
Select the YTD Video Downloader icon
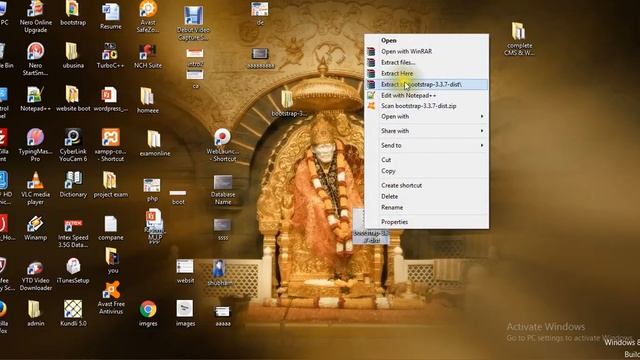pyautogui.click(x=36, y=275)
